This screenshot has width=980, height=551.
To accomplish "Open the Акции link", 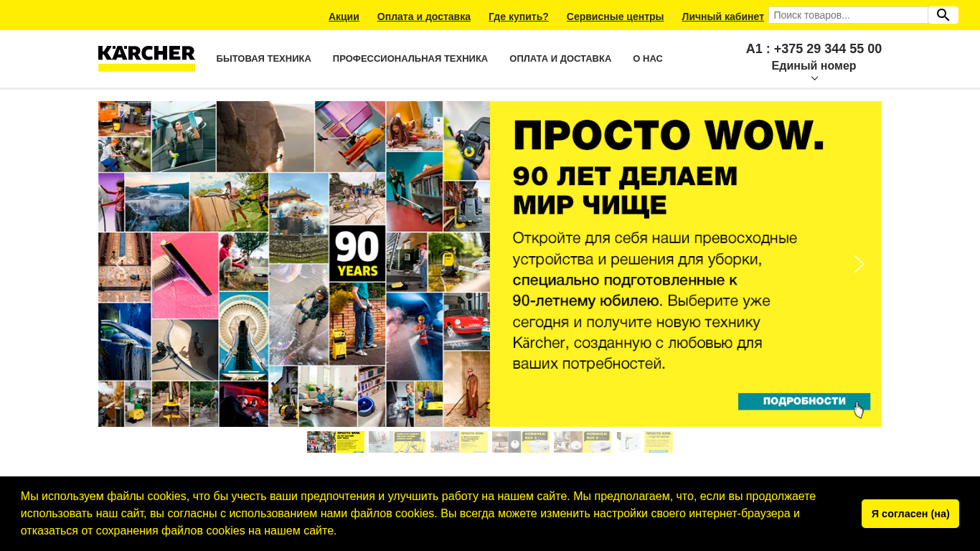I will (344, 17).
